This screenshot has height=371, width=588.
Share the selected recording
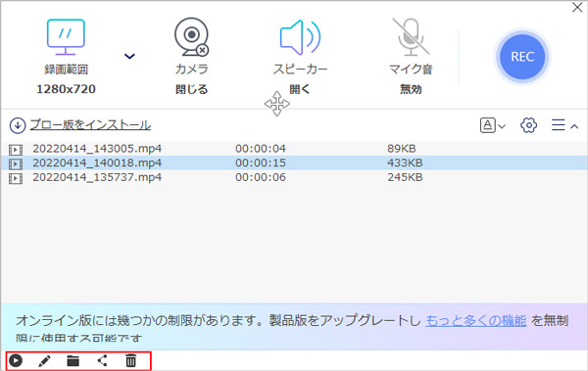[102, 361]
